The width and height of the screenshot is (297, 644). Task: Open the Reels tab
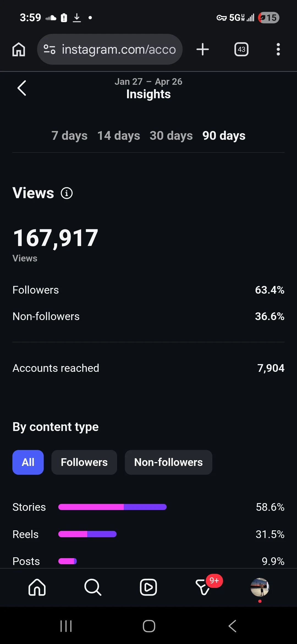click(x=148, y=587)
